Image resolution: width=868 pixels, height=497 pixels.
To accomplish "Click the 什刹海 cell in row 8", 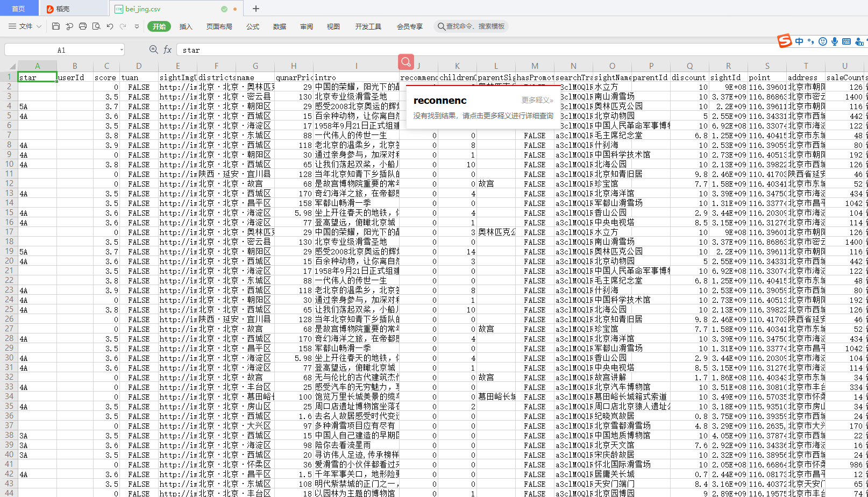I will point(613,145).
